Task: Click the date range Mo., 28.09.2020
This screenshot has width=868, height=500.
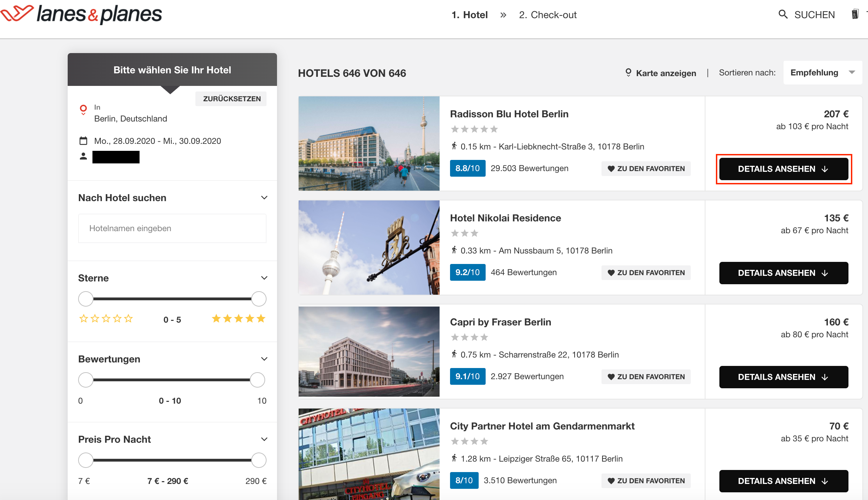Action: coord(158,141)
